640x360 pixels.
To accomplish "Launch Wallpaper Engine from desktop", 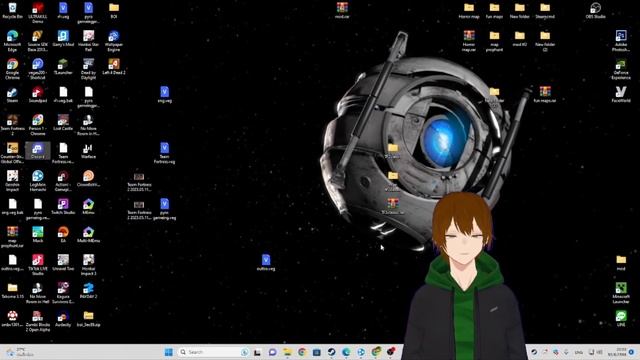I will pos(114,41).
